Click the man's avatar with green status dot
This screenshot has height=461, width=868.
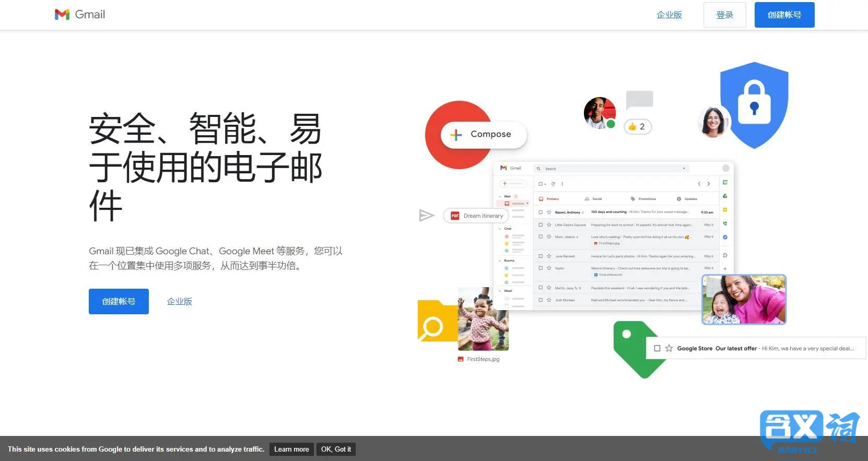(600, 113)
